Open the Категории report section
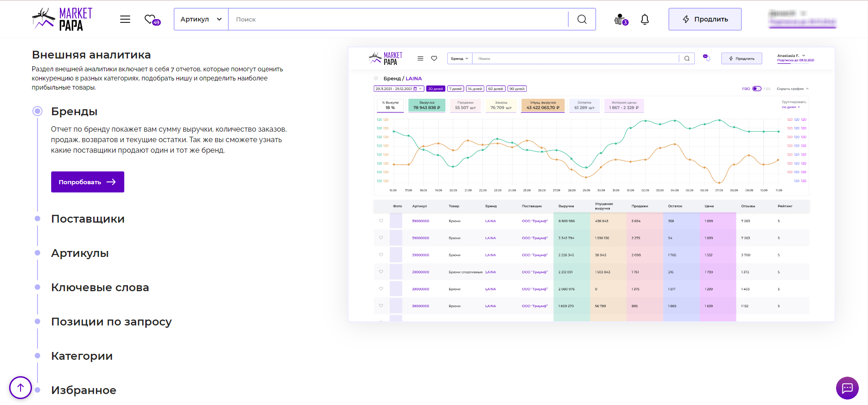868x405 pixels. (x=82, y=356)
